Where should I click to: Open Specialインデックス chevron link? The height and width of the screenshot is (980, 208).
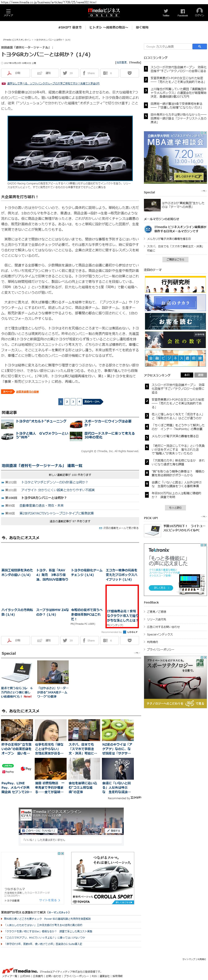tap(160, 634)
